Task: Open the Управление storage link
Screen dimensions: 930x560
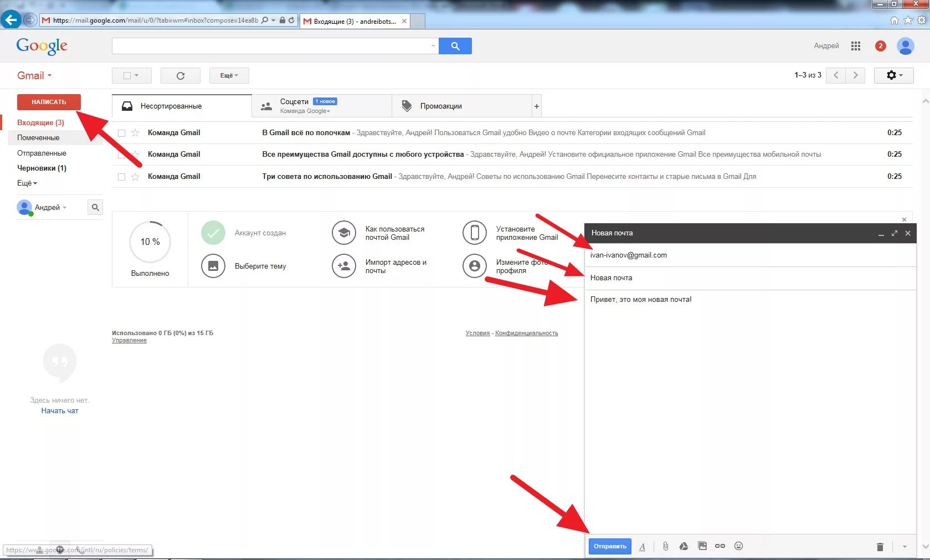Action: pyautogui.click(x=129, y=341)
